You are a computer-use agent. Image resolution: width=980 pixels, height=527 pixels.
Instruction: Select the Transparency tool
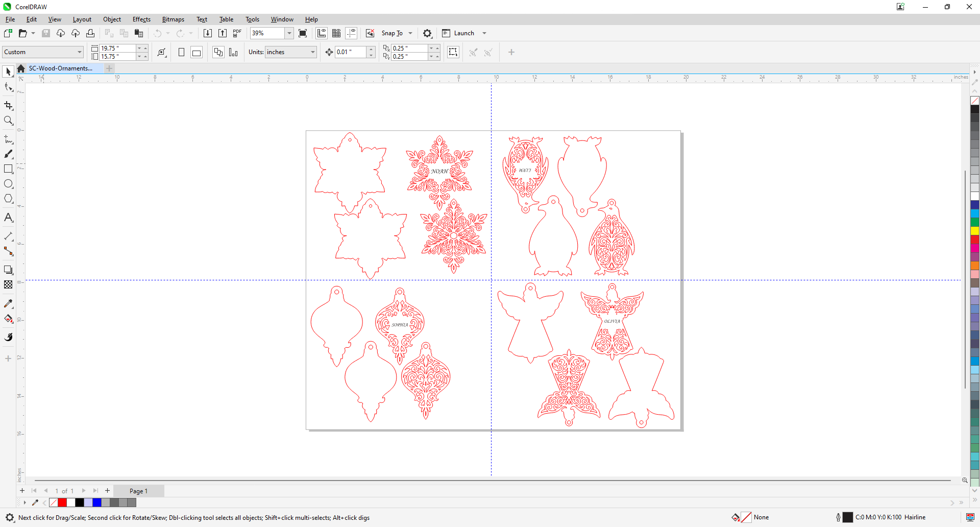[x=8, y=285]
